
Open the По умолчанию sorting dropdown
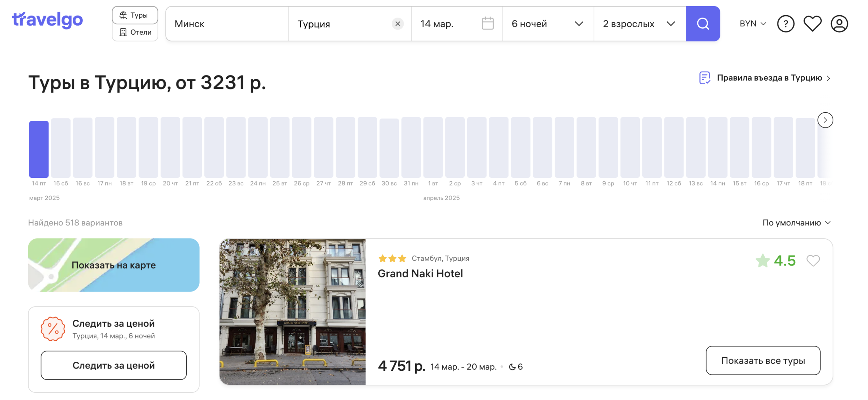pos(796,223)
